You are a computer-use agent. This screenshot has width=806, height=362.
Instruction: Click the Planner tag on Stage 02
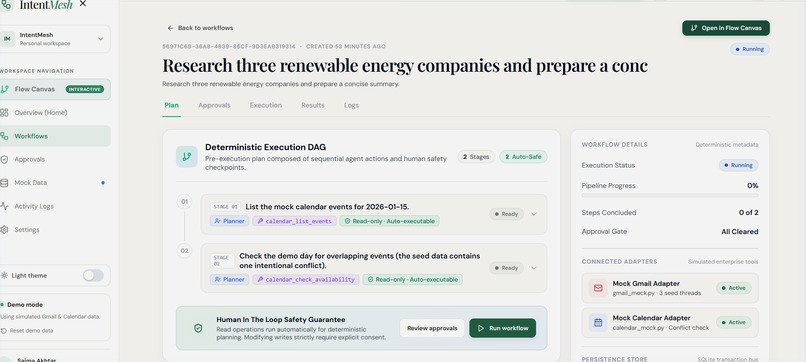coord(229,280)
